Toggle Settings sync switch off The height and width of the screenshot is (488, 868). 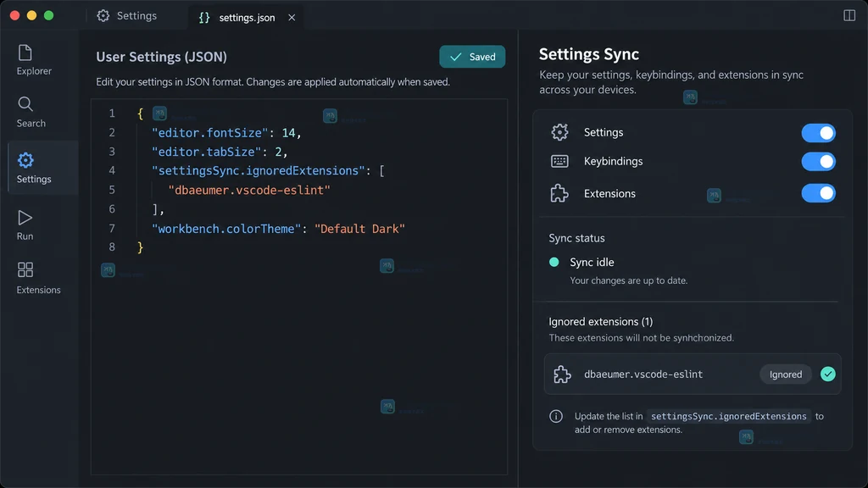click(818, 133)
